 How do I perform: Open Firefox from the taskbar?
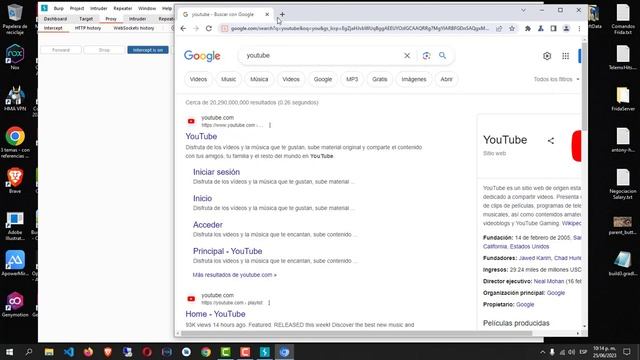[x=88, y=352]
